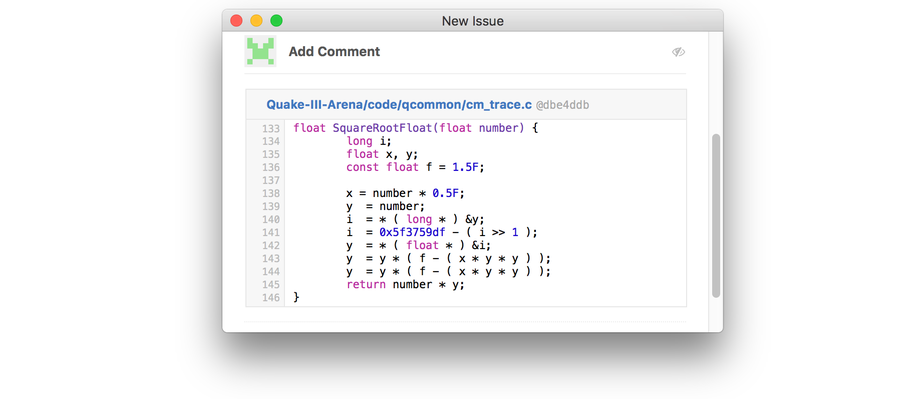Click the 0.5F constant on line 138
The width and height of the screenshot is (919, 399).
tap(448, 193)
